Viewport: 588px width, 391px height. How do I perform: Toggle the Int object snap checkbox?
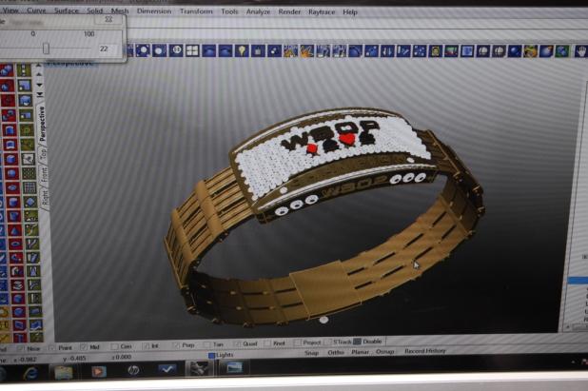146,346
